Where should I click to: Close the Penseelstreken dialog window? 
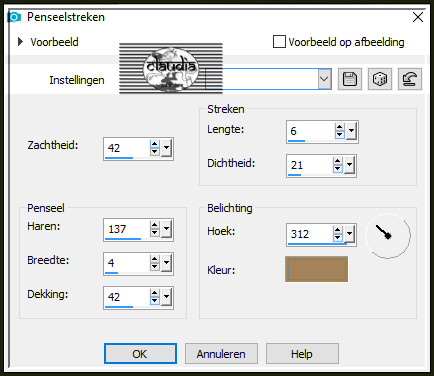coord(418,17)
